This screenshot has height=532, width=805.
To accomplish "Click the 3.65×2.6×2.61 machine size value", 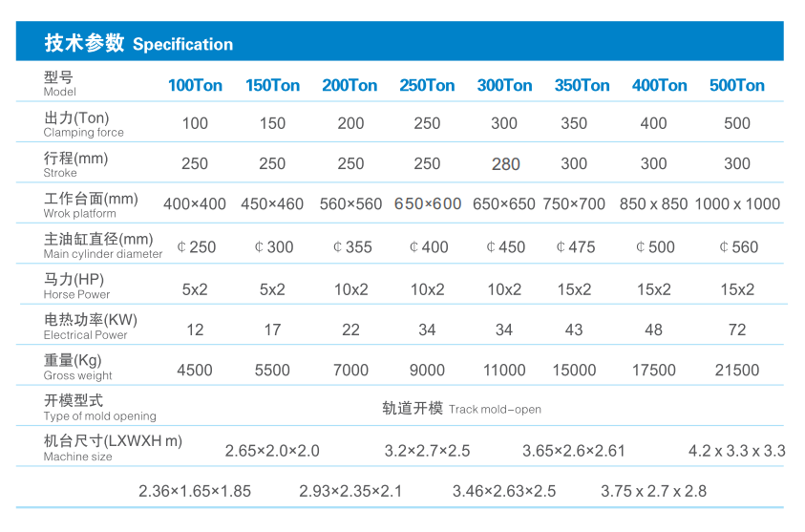I will pos(573,451).
